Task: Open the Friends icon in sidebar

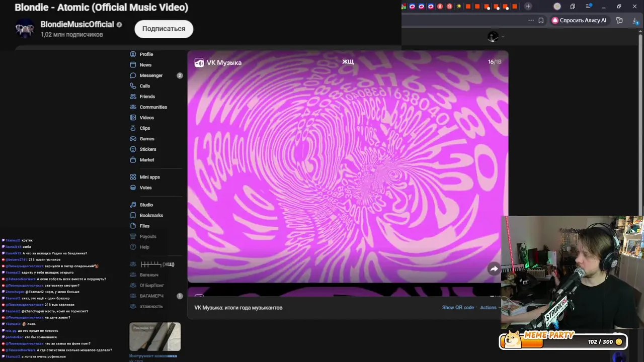Action: [133, 97]
